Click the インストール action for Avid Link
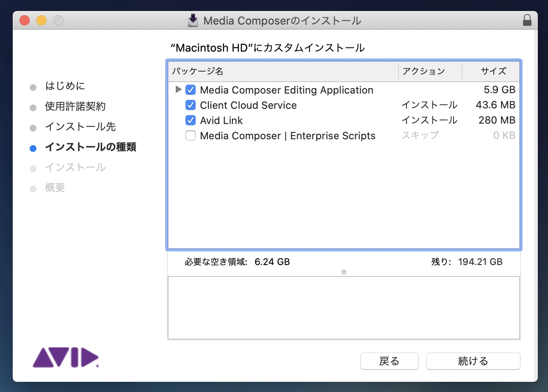 click(x=429, y=120)
